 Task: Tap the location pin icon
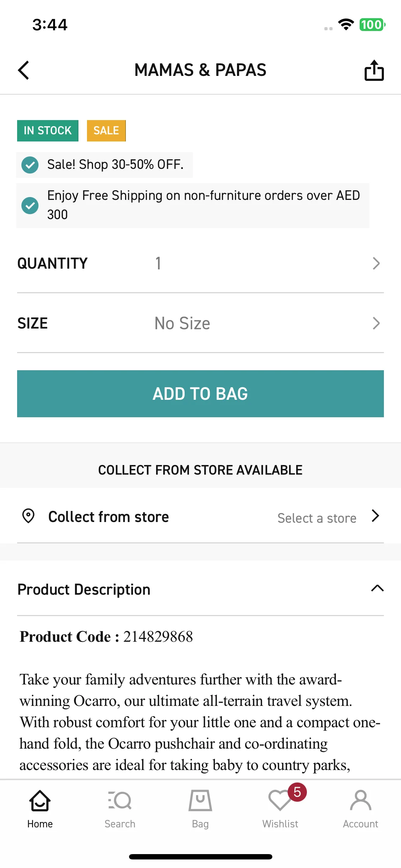pyautogui.click(x=28, y=516)
